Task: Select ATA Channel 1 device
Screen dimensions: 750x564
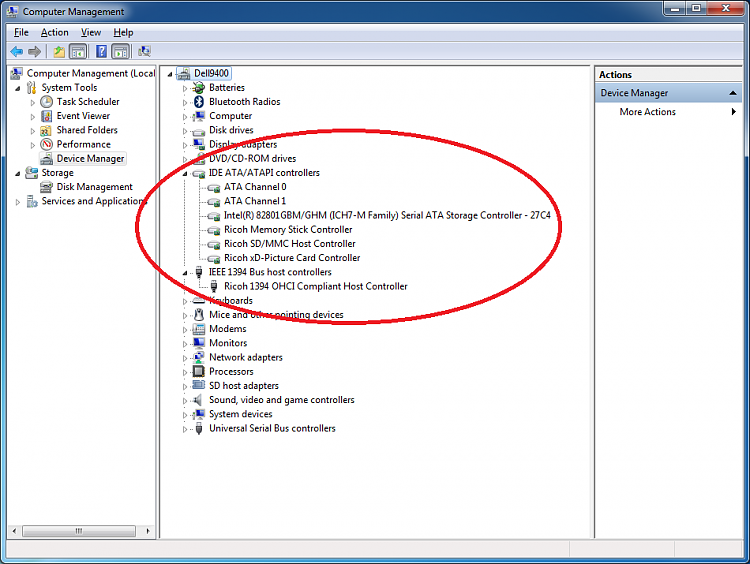Action: point(254,201)
